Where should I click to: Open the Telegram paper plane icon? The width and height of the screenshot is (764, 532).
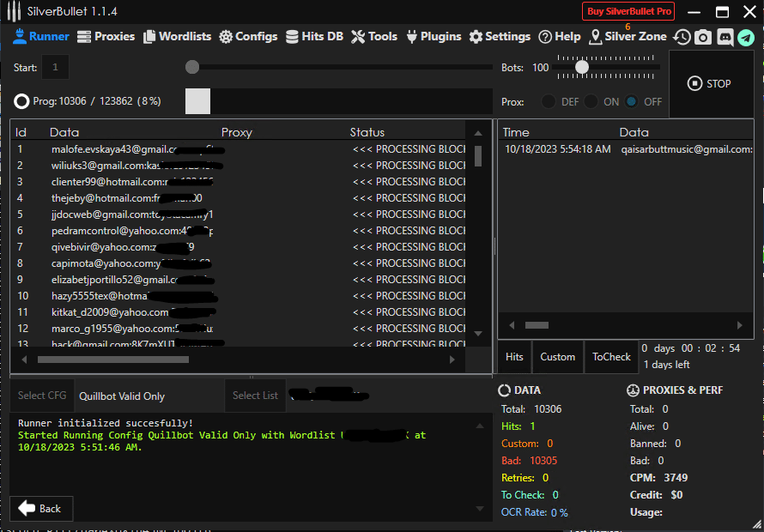click(745, 38)
